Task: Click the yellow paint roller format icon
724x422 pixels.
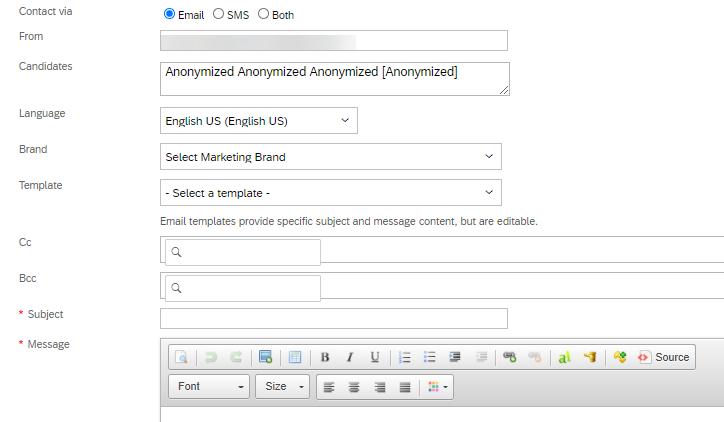Action: point(590,357)
